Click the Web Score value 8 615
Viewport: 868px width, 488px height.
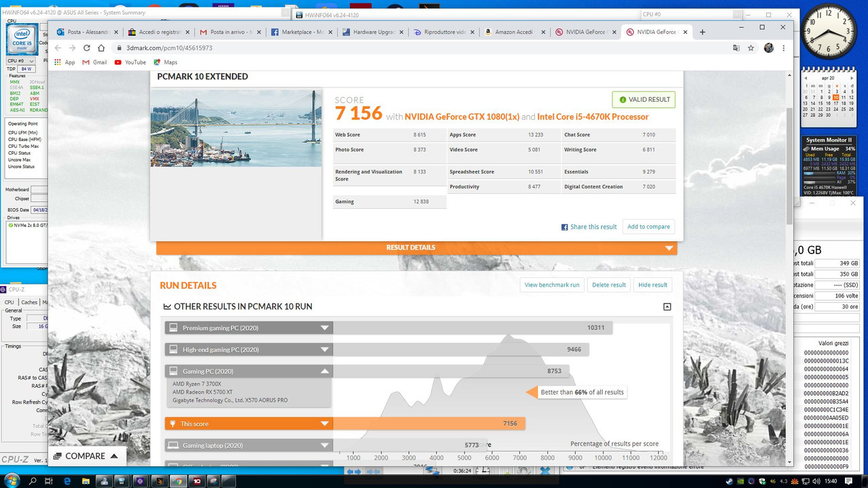click(x=420, y=135)
